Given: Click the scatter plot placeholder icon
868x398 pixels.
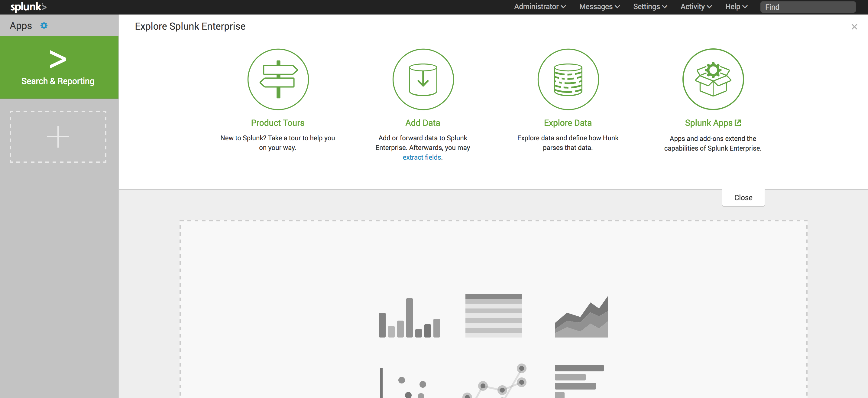Looking at the screenshot, I should coord(404,383).
